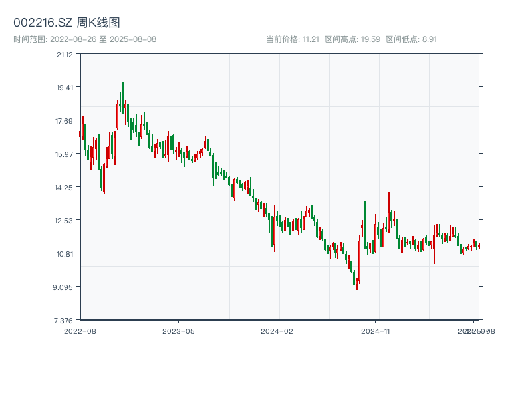
Task: Click the 2024-02 x-axis date label
Action: (277, 331)
